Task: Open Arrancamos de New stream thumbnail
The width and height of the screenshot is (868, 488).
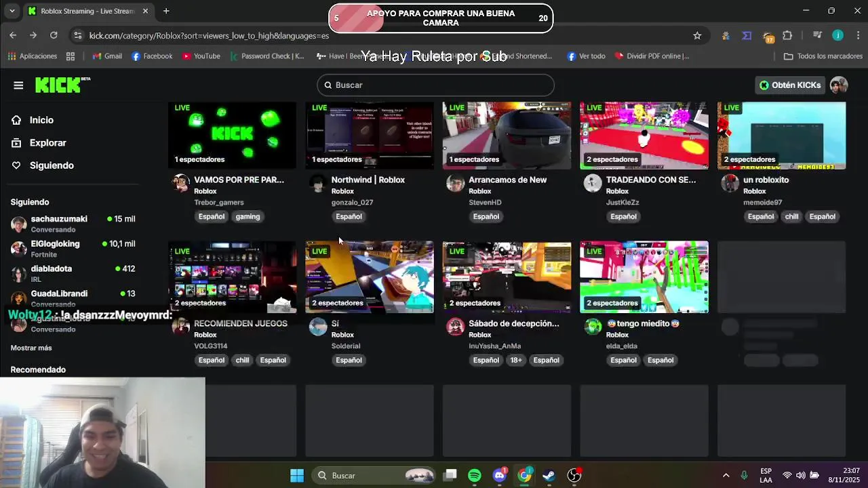Action: 507,135
